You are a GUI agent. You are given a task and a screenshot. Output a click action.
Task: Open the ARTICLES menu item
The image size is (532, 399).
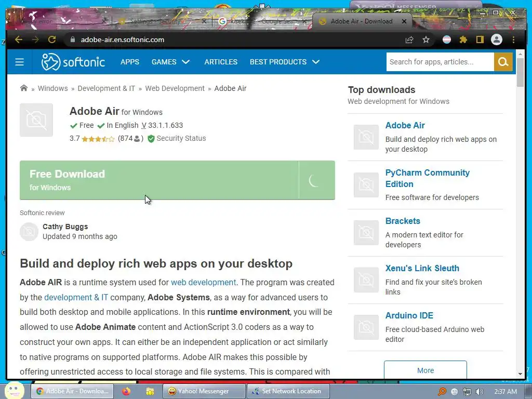pyautogui.click(x=221, y=62)
